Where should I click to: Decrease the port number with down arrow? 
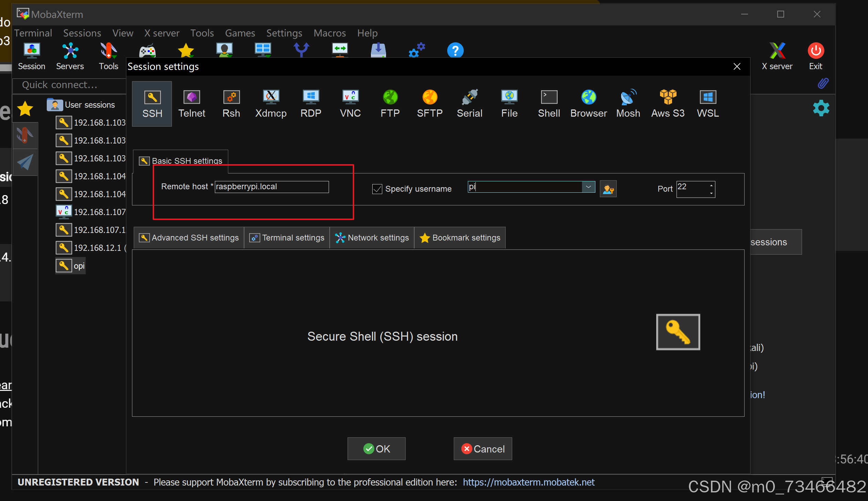[711, 193]
